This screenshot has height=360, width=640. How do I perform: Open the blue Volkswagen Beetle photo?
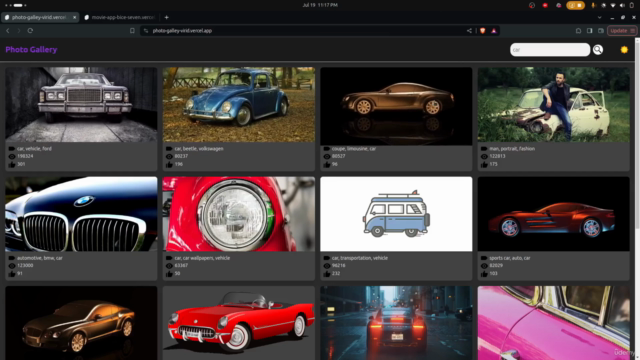(239, 104)
